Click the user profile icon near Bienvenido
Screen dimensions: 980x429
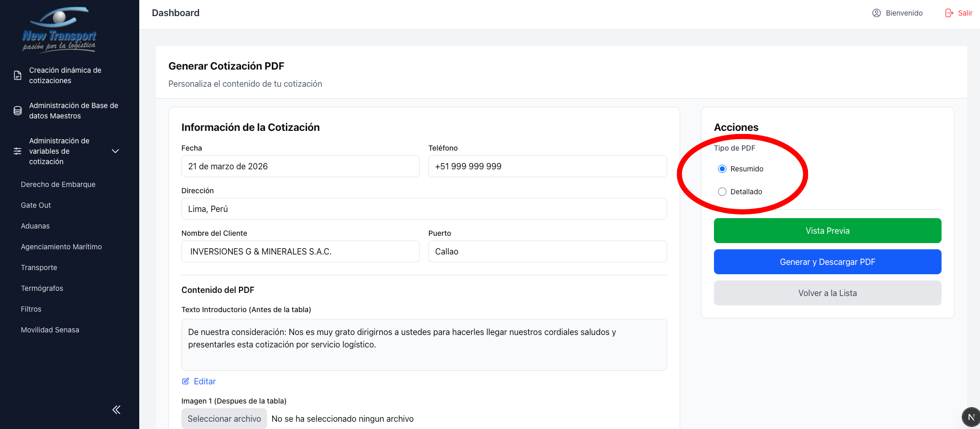[x=876, y=13]
